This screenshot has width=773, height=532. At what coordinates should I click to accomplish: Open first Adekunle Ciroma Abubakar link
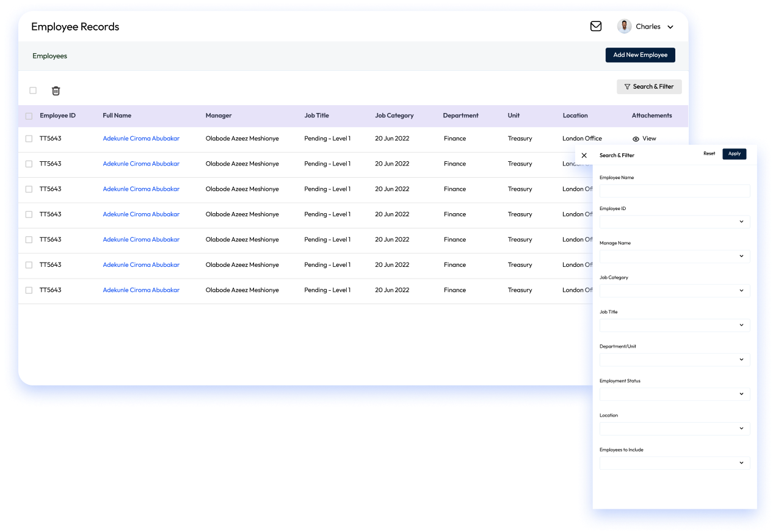(141, 139)
